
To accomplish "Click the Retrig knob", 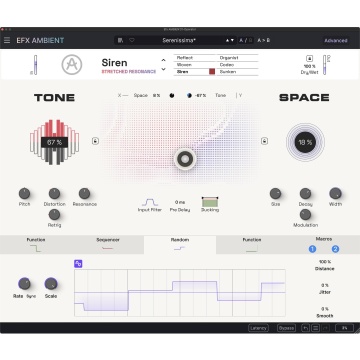I will click(x=54, y=214).
